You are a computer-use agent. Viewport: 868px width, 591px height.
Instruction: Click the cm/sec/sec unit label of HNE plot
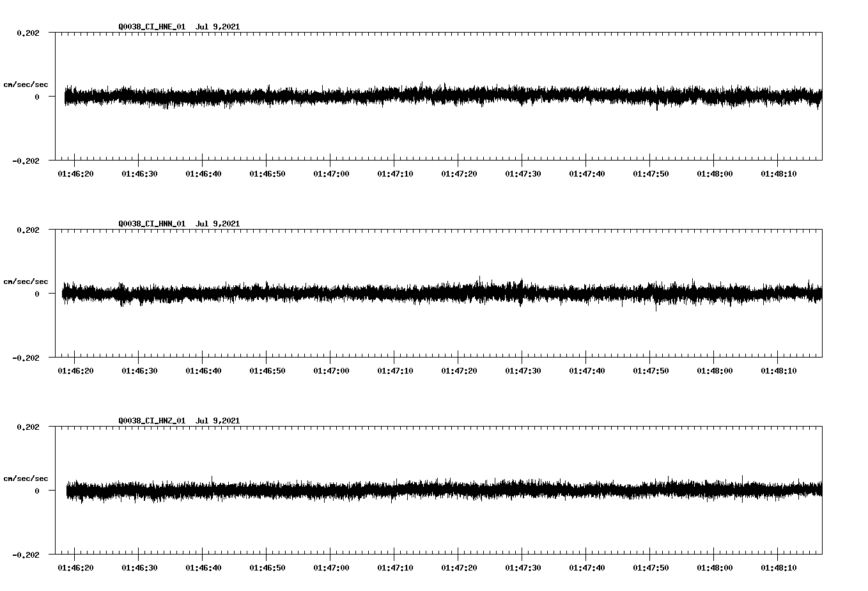click(26, 84)
